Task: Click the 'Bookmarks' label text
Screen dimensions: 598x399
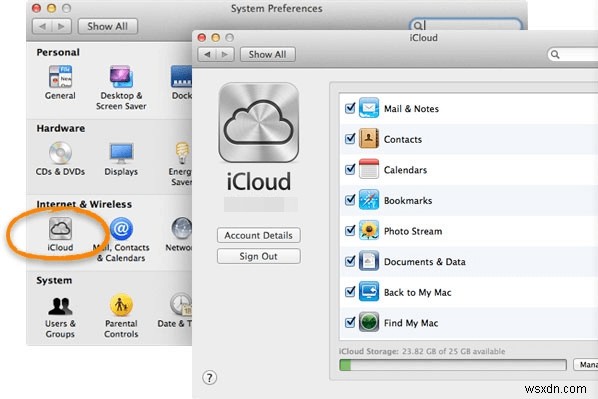Action: point(408,201)
